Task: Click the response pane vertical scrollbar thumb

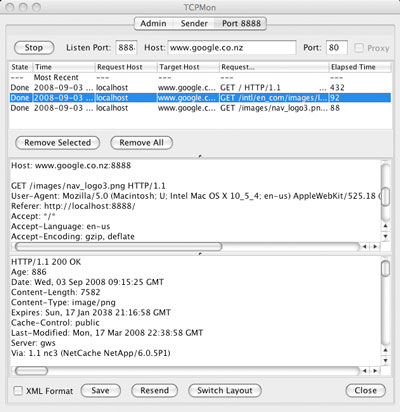Action: coord(386,269)
